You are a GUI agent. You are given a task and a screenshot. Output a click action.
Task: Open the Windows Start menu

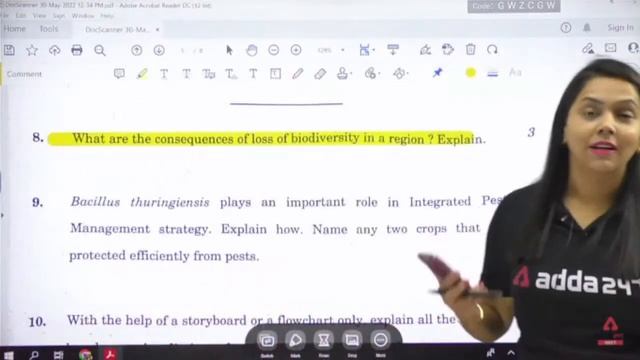click(9, 355)
